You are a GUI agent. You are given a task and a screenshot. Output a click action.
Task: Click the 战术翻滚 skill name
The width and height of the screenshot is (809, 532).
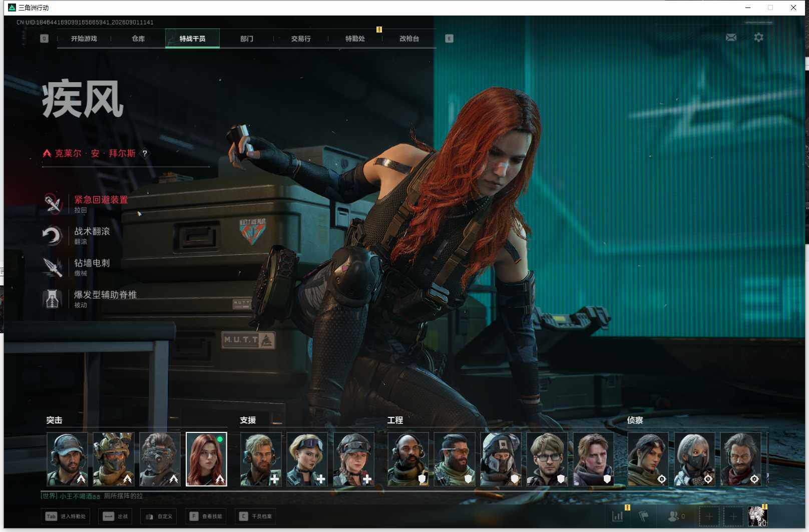coord(92,231)
